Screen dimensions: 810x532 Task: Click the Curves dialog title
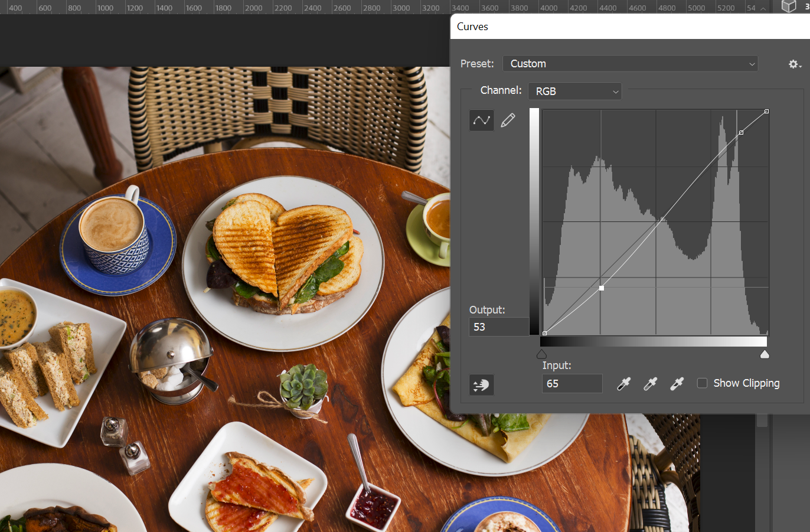pyautogui.click(x=472, y=27)
